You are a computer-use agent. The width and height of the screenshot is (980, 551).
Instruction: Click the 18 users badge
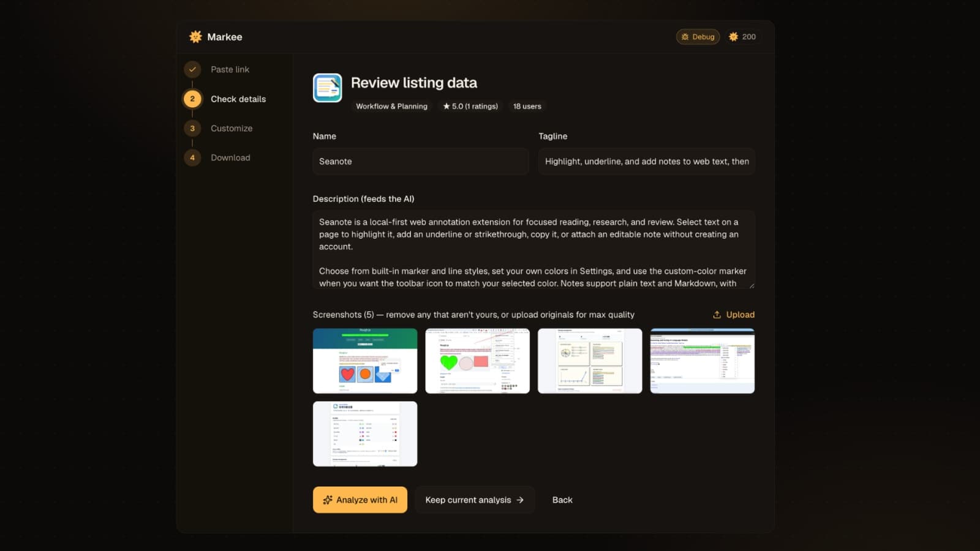[527, 107]
